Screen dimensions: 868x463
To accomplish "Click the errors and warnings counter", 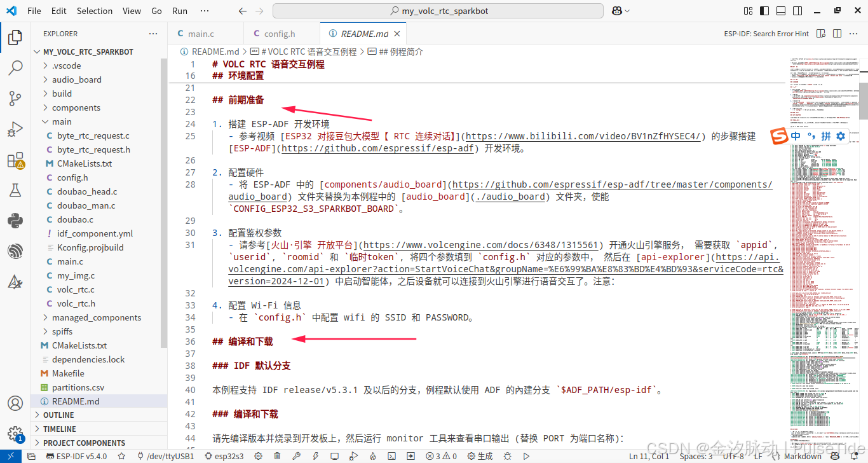I will (442, 456).
